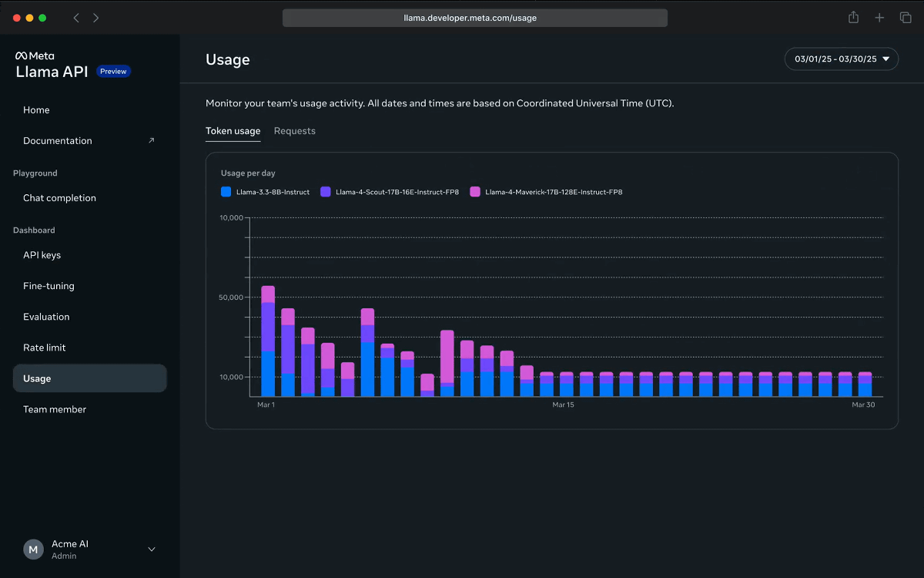Click the browser address bar URL
Screen dimensions: 924x578
click(475, 18)
